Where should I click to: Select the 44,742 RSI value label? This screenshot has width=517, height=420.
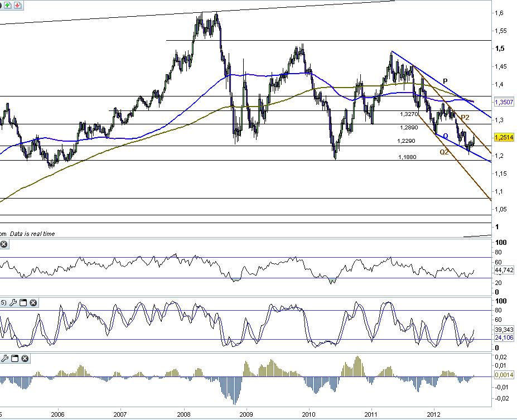point(504,271)
